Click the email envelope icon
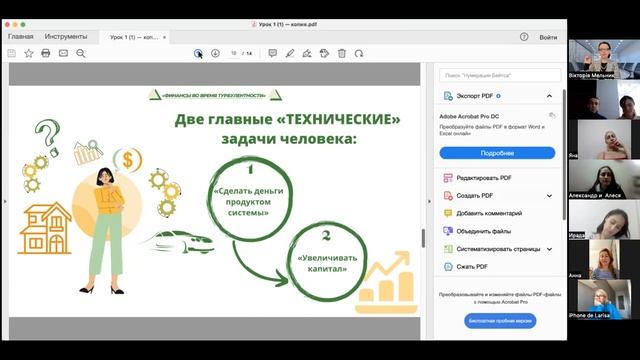The width and height of the screenshot is (640, 360). point(63,53)
